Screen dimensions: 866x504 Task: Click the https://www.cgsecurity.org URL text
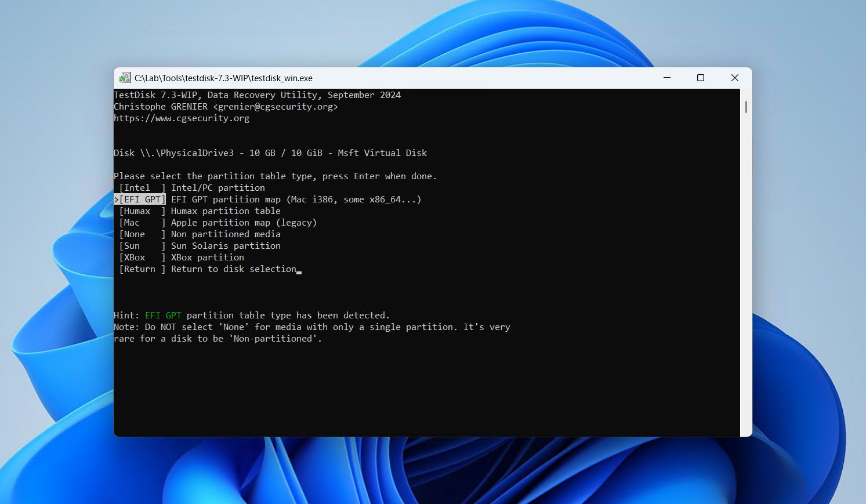point(182,118)
